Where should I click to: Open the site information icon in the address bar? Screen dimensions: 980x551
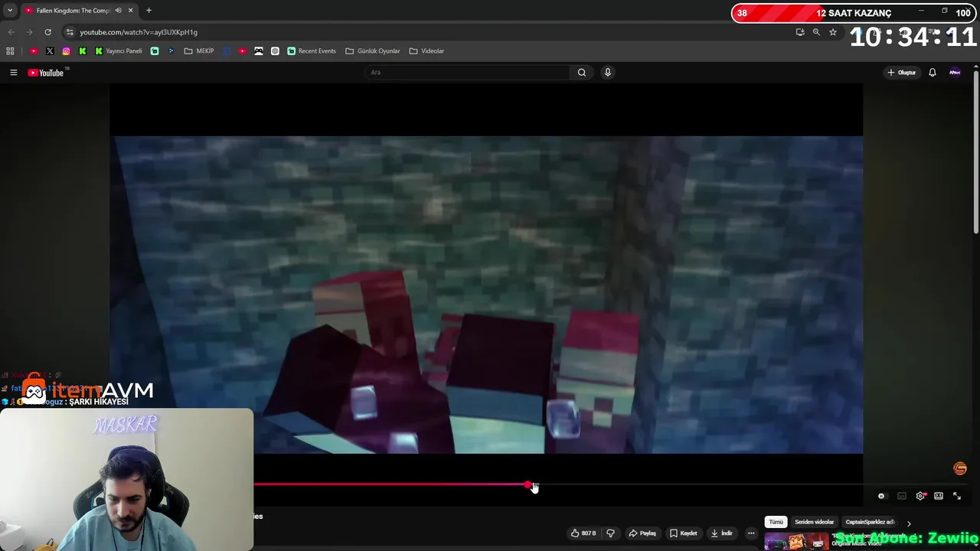coord(70,32)
